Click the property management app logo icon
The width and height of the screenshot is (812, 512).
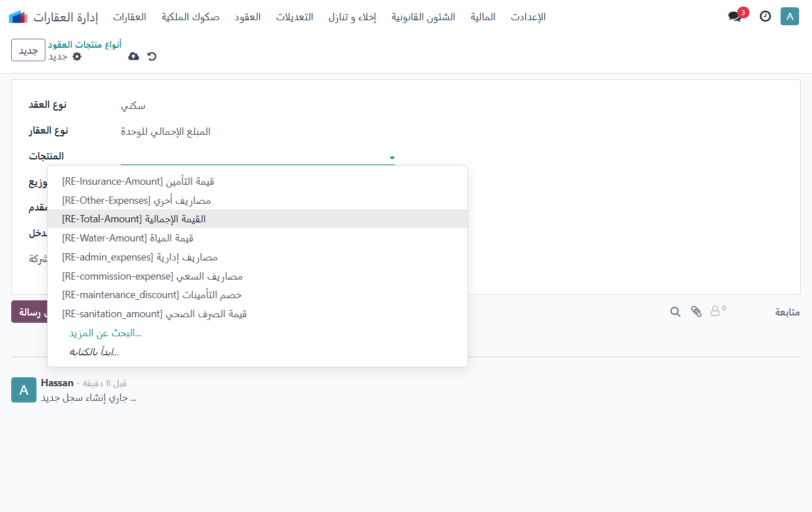pyautogui.click(x=19, y=17)
